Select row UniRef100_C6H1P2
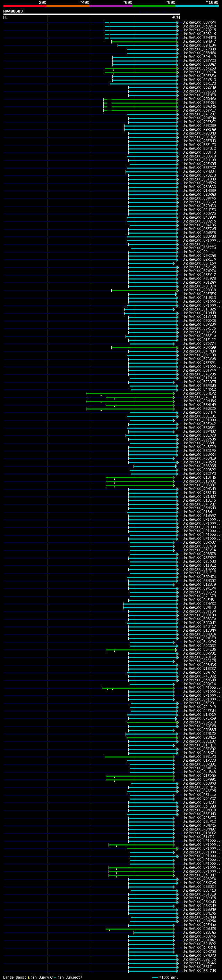222x980 pixels. (x=199, y=394)
